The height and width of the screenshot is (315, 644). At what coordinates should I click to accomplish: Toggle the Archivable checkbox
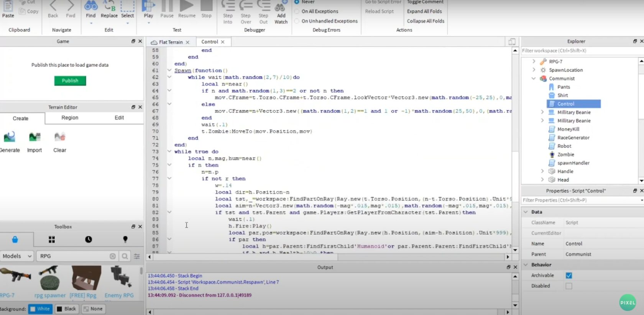tap(569, 276)
